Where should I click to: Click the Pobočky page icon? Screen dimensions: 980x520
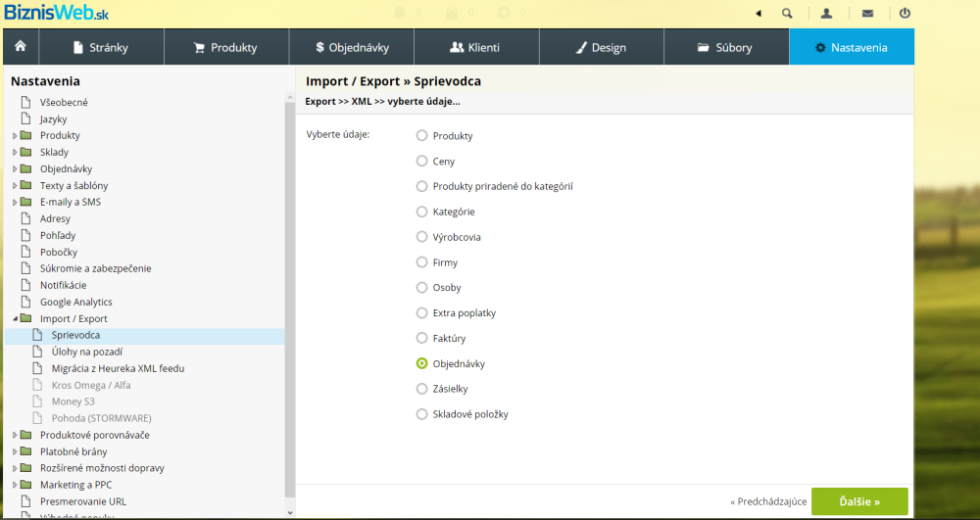(25, 253)
